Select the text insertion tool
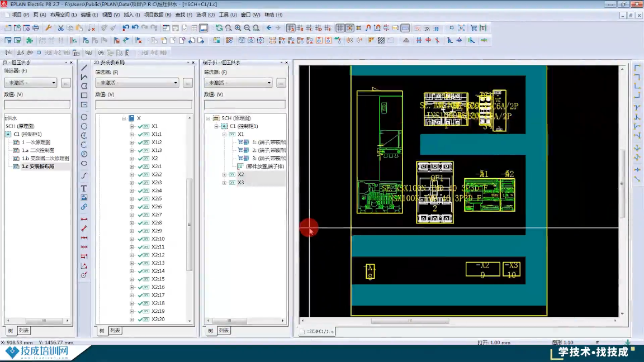The width and height of the screenshot is (644, 362). pos(84,188)
